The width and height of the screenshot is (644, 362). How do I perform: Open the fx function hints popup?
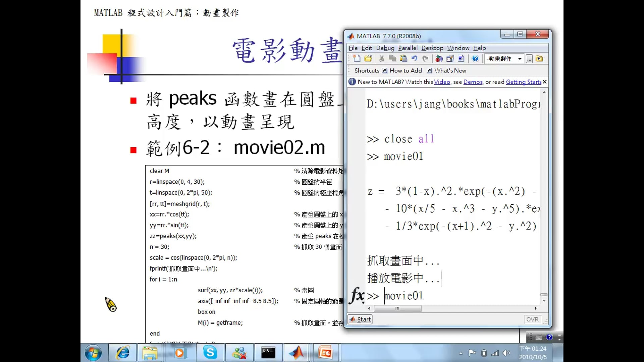point(357,295)
